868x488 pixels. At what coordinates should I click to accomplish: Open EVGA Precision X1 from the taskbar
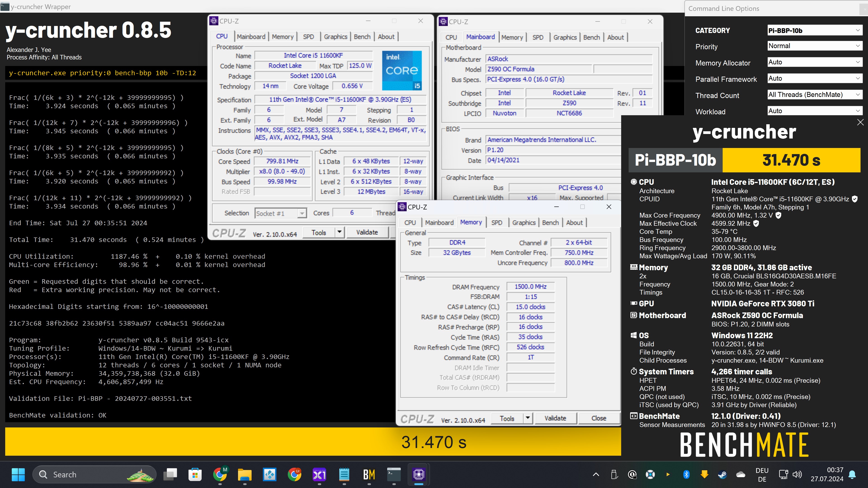point(319,474)
